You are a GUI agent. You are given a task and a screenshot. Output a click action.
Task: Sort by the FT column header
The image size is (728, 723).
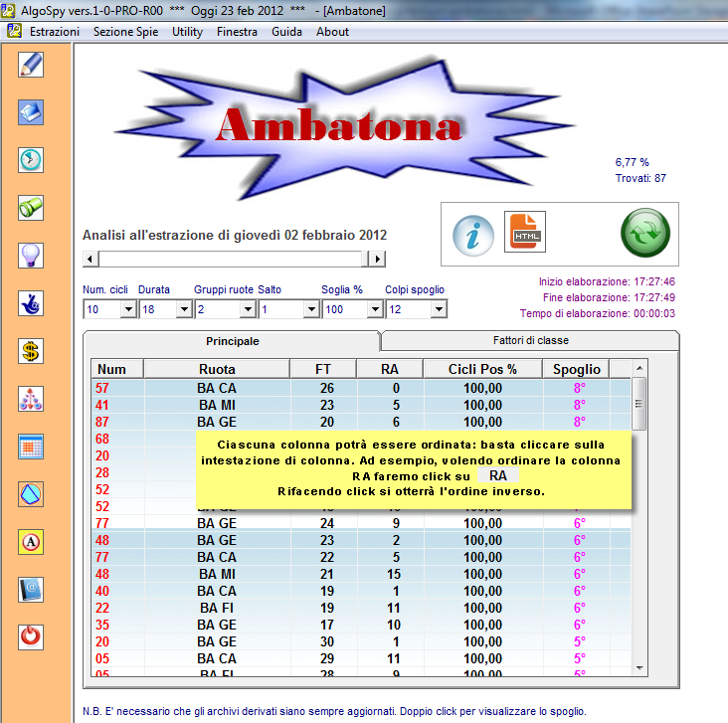323,369
